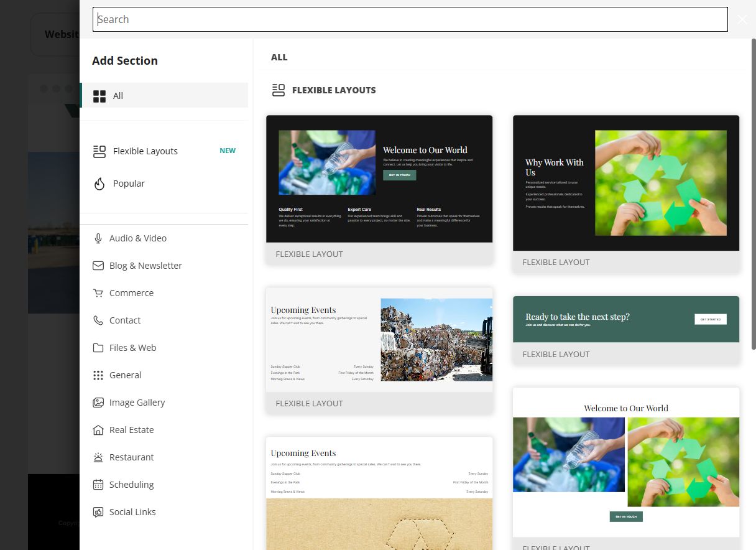Click the Commerce shopping cart icon
This screenshot has width=756, height=550.
coord(98,293)
